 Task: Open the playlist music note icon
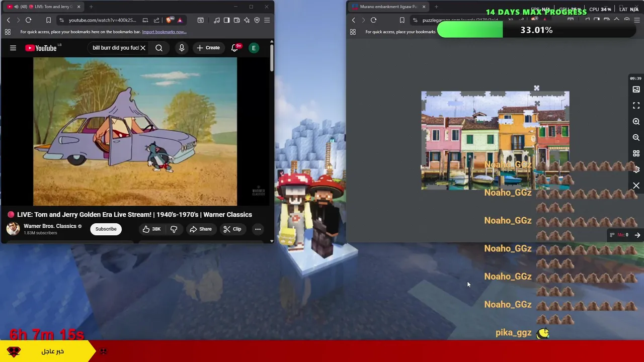[216, 20]
